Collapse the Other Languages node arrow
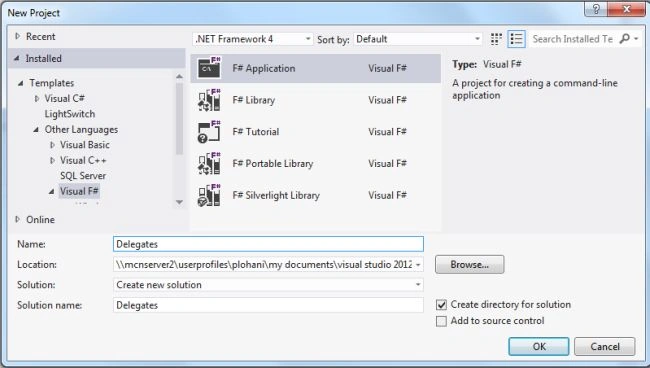Screen dimensions: 650x368 (36, 130)
